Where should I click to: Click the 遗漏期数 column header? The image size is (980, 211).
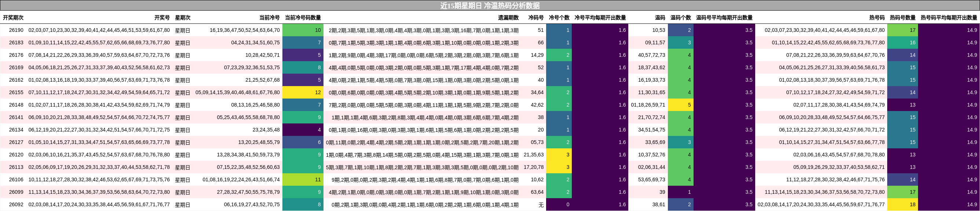[508, 18]
